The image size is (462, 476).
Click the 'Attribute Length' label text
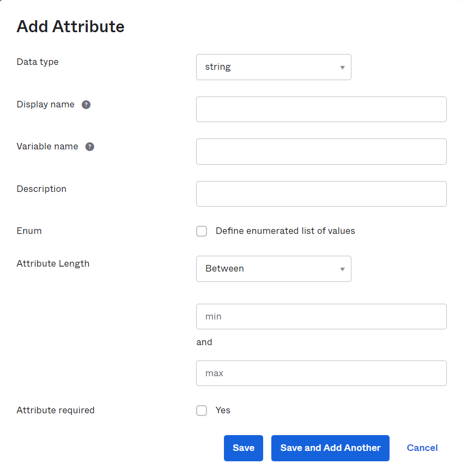(53, 263)
